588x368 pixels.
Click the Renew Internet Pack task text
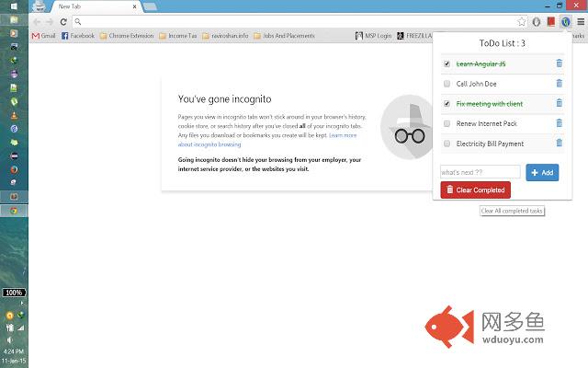(486, 123)
